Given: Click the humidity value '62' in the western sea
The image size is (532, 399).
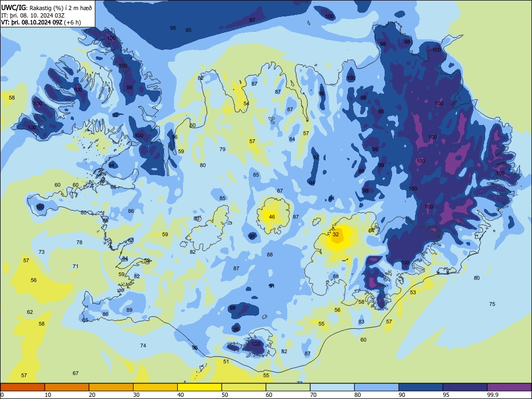Looking at the screenshot, I should click(30, 312).
